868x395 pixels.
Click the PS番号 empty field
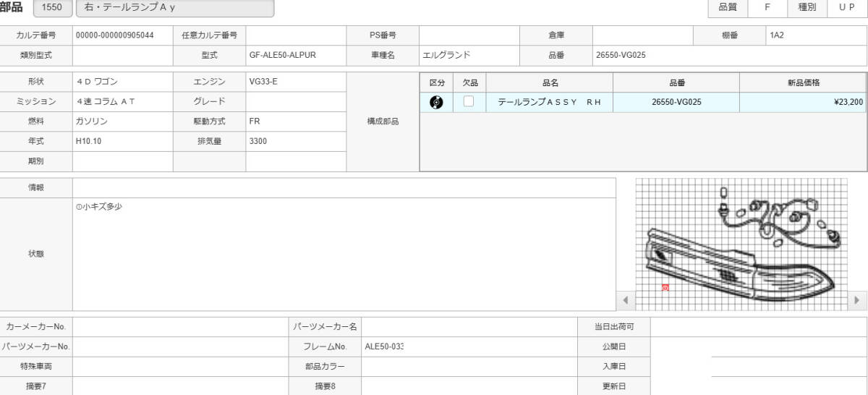469,35
